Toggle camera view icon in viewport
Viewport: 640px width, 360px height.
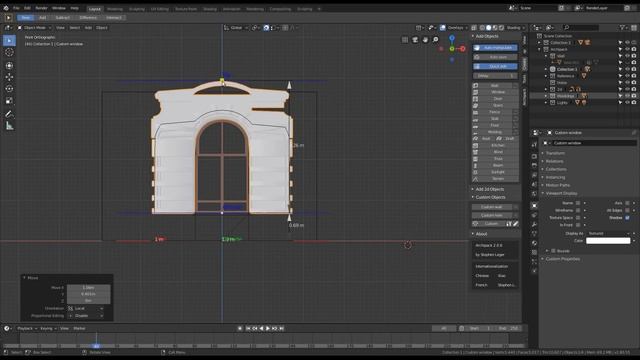[x=415, y=40]
